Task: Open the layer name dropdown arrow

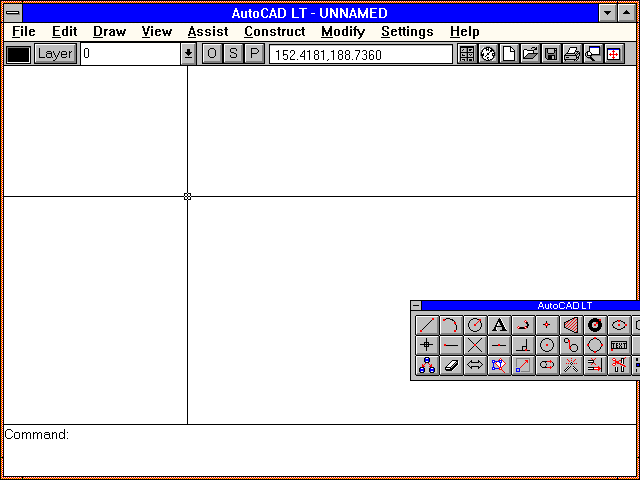Action: (x=188, y=54)
